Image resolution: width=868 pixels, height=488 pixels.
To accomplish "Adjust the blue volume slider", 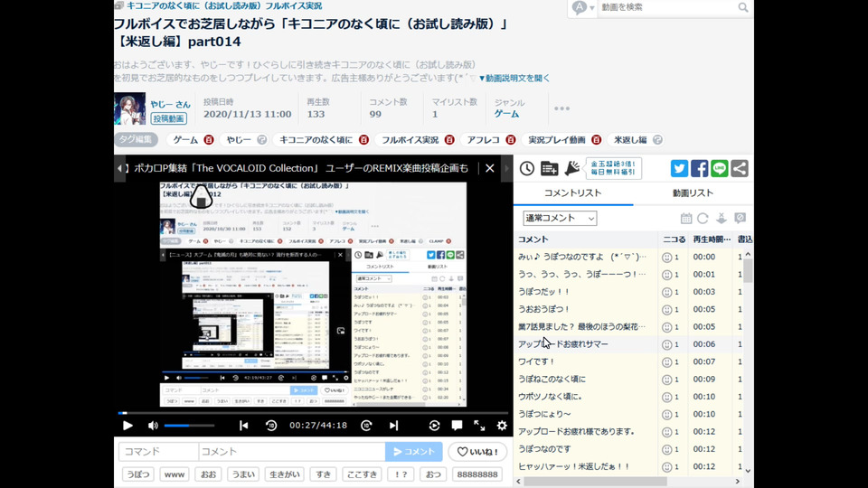I will 189,426.
